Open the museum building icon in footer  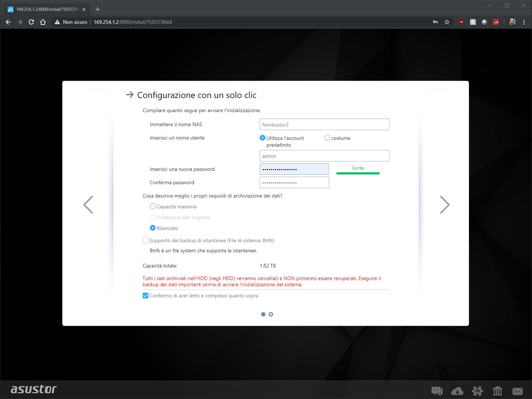click(x=497, y=391)
